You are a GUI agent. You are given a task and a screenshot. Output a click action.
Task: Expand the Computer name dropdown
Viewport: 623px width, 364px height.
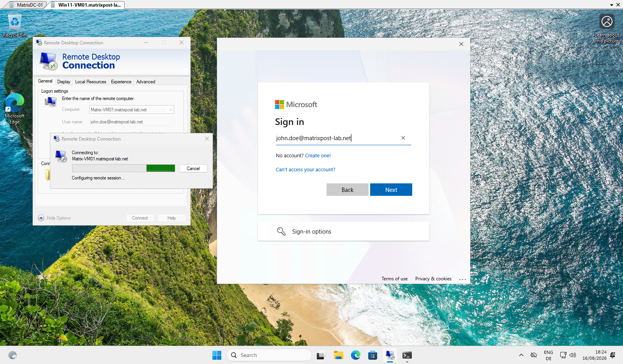click(170, 110)
